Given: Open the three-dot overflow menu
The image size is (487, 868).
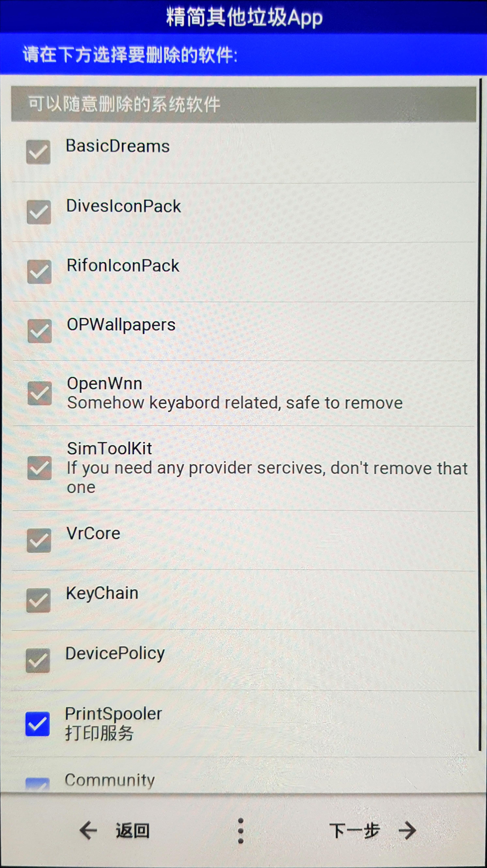Looking at the screenshot, I should [x=240, y=831].
